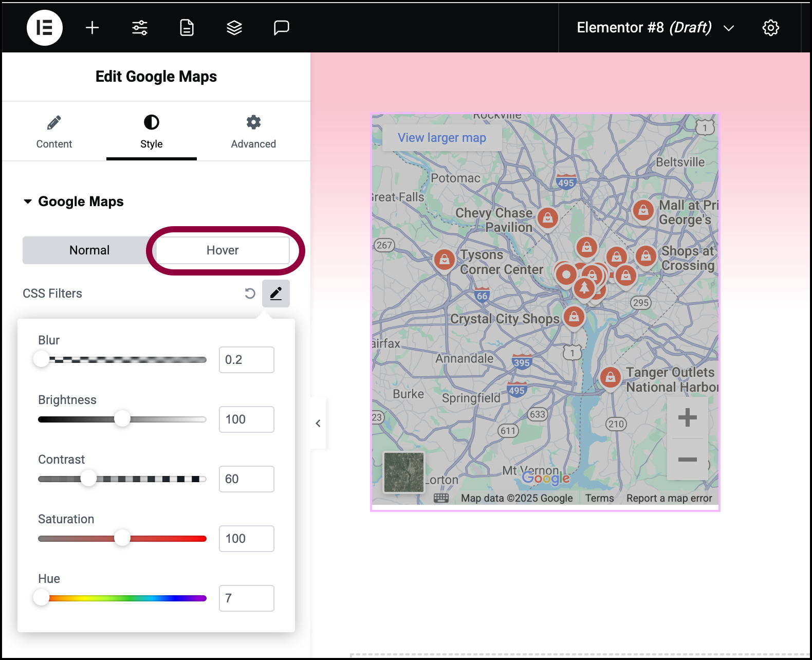Select the Chevy Chase Pavilion map pin
812x660 pixels.
click(548, 218)
